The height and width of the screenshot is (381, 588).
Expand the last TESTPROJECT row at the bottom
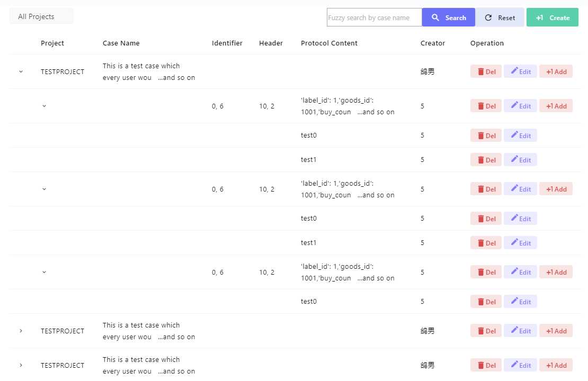click(x=21, y=365)
